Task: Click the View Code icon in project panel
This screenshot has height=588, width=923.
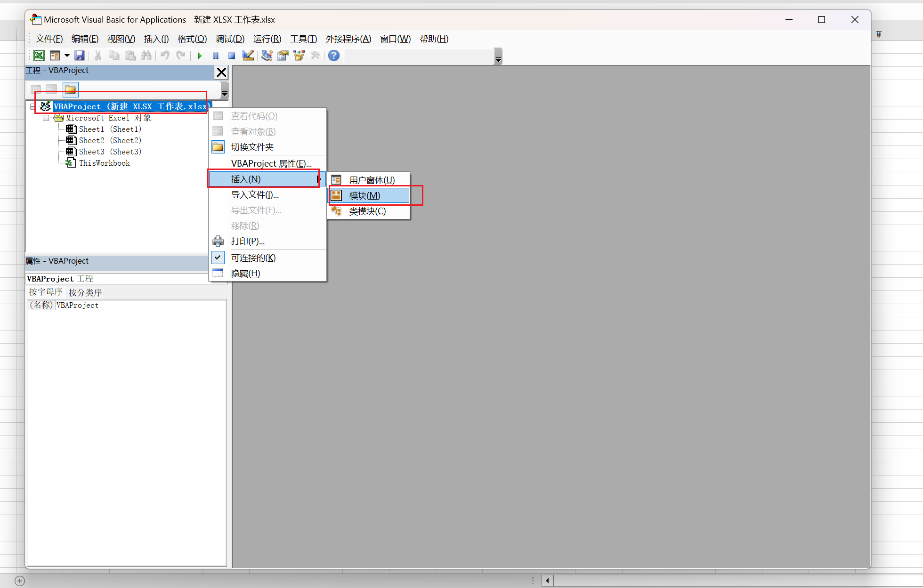Action: [x=36, y=89]
